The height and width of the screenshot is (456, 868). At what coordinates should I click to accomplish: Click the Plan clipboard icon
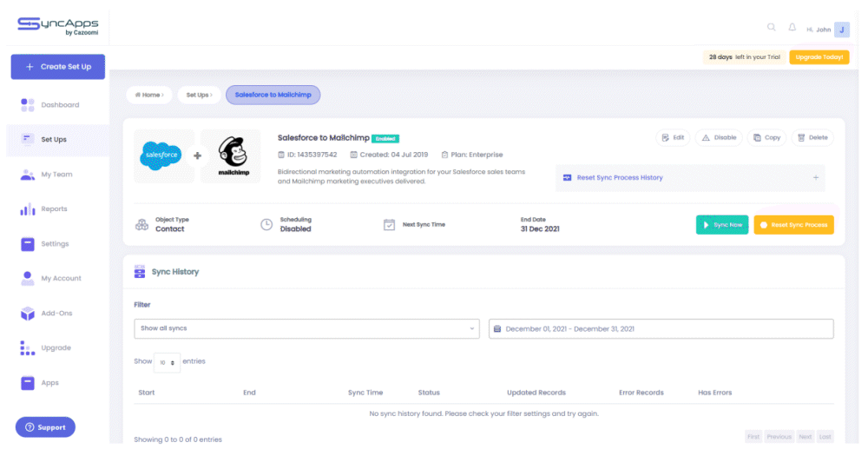click(x=444, y=155)
